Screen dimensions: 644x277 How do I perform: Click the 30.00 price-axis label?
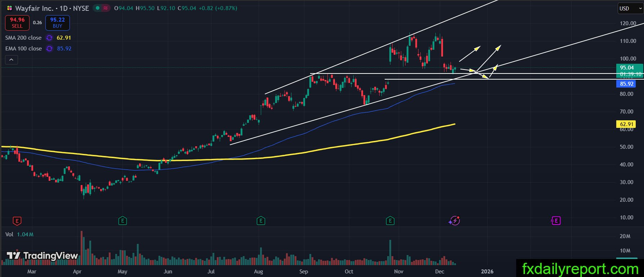click(x=626, y=182)
